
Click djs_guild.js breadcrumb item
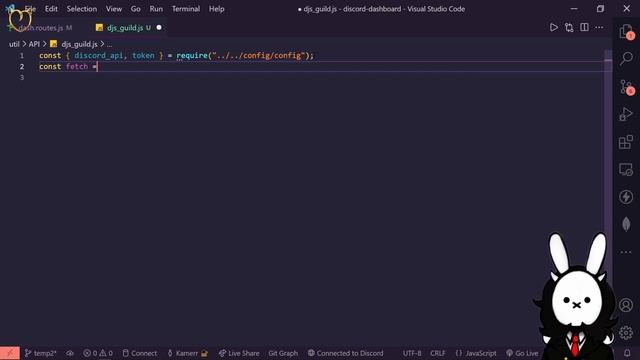tap(74, 44)
